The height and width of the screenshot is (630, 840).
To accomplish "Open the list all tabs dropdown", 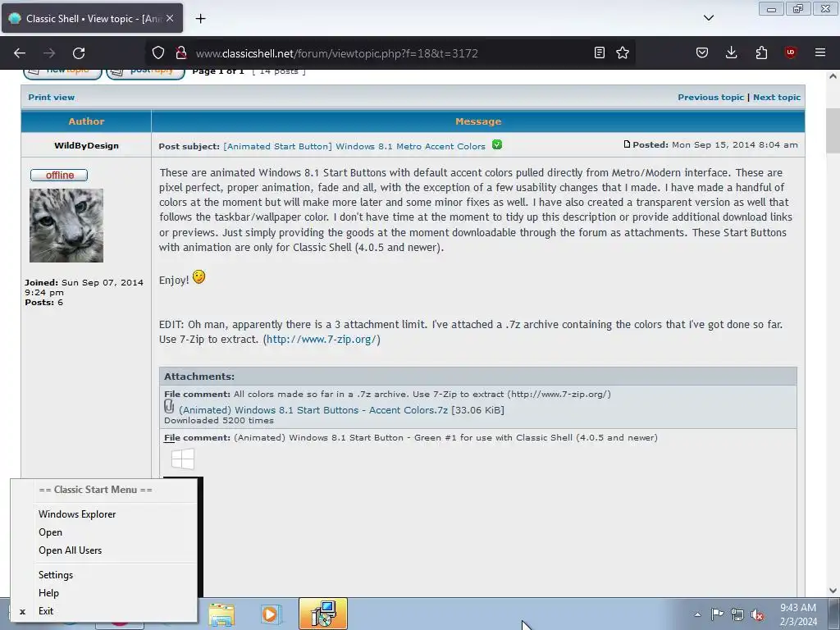I will pyautogui.click(x=708, y=18).
